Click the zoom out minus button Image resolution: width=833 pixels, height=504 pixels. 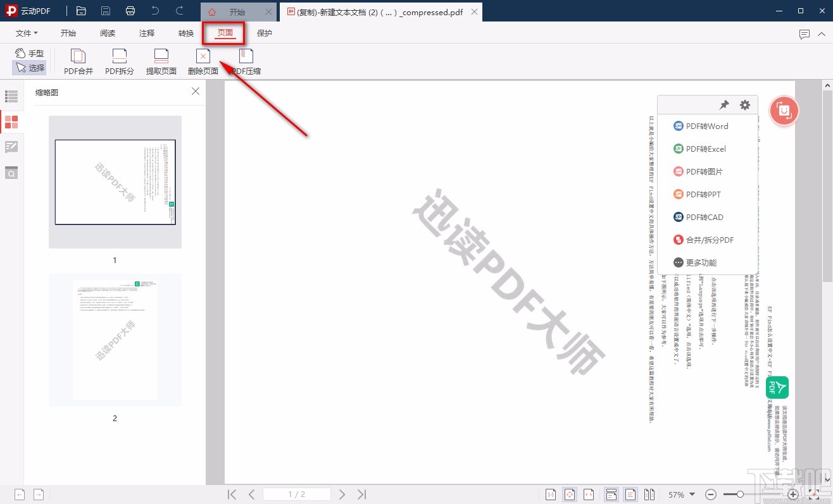pos(711,495)
